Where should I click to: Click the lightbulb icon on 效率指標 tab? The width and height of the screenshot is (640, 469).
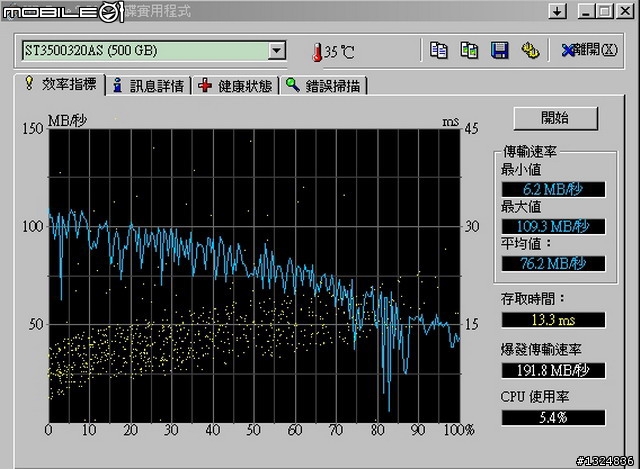coord(29,84)
